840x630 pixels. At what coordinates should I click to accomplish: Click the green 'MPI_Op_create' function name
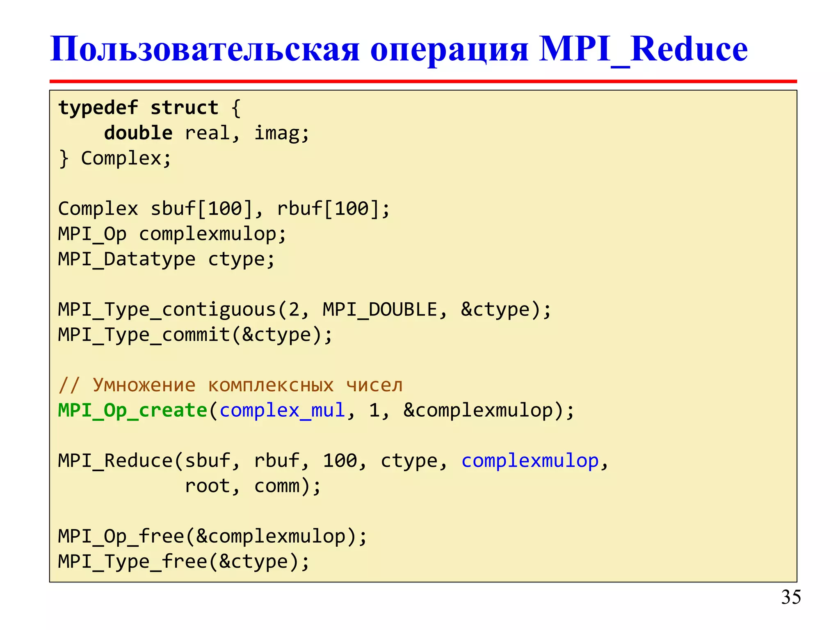133,411
